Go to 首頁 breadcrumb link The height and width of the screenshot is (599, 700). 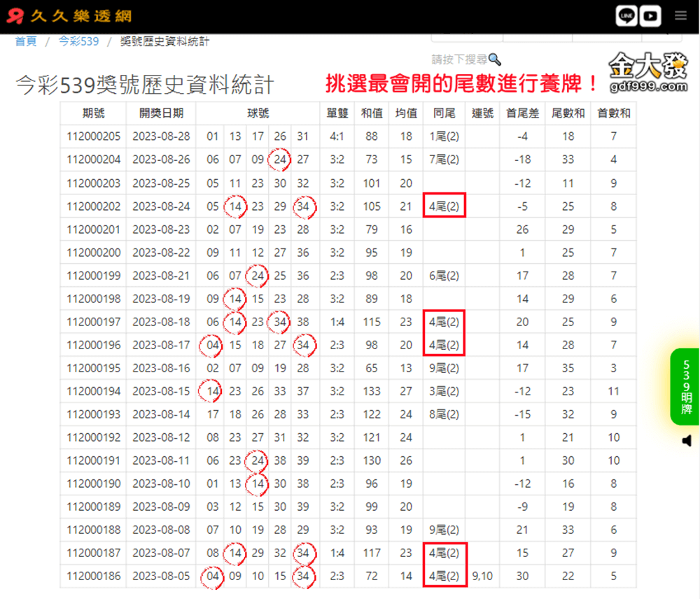[x=26, y=41]
